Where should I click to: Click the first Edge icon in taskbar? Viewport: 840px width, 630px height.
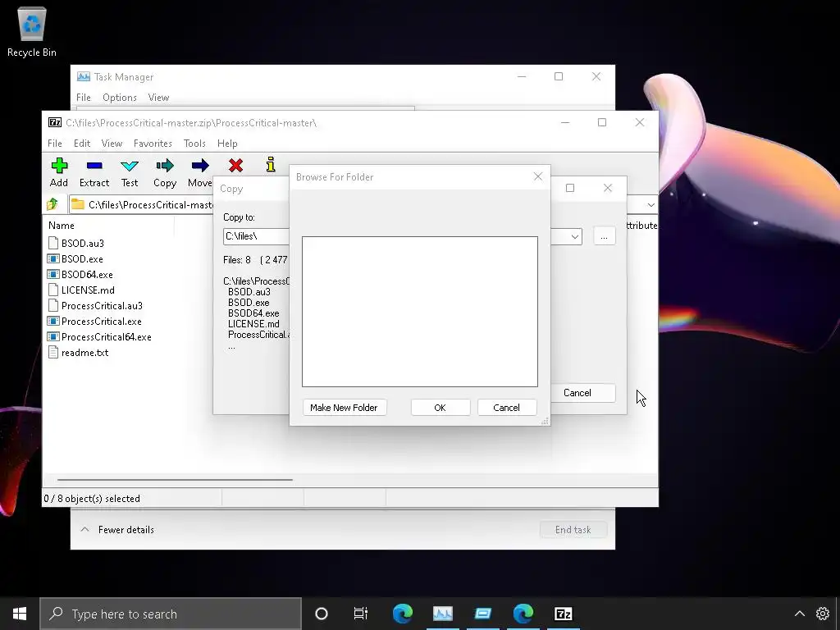click(x=402, y=614)
